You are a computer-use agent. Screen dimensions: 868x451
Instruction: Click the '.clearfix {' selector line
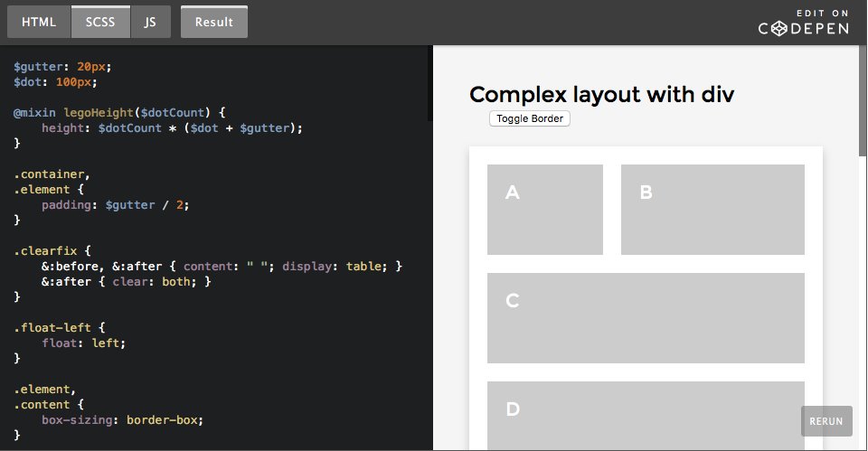click(x=52, y=251)
